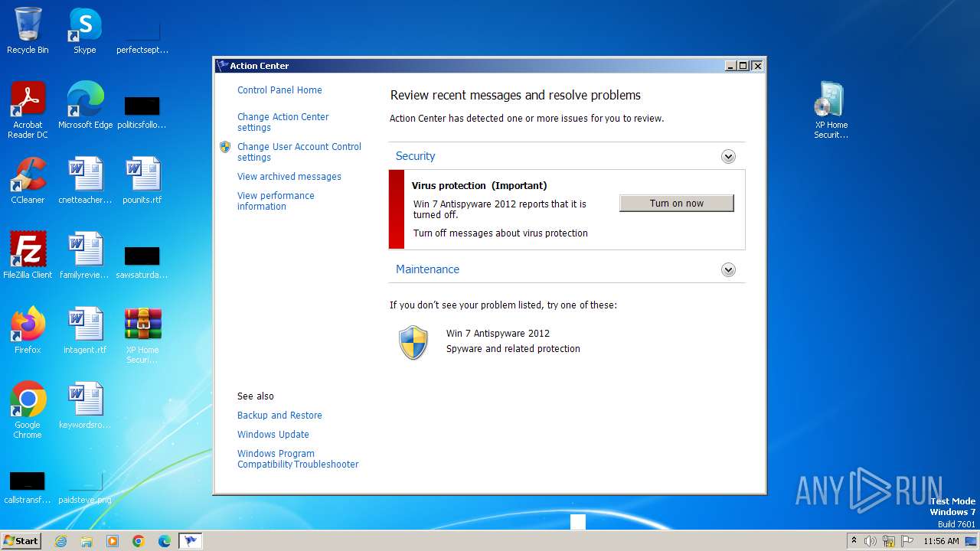Go to Control Panel Home

pos(279,90)
